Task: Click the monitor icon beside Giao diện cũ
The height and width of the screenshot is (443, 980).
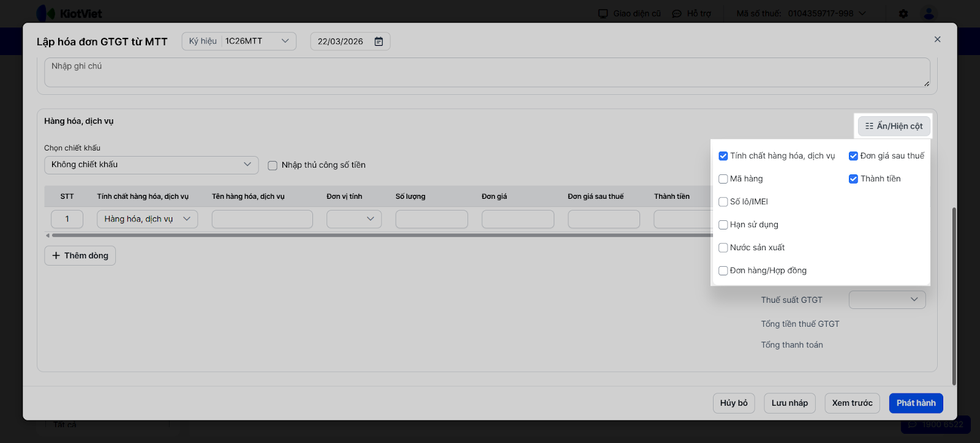Action: pos(603,13)
